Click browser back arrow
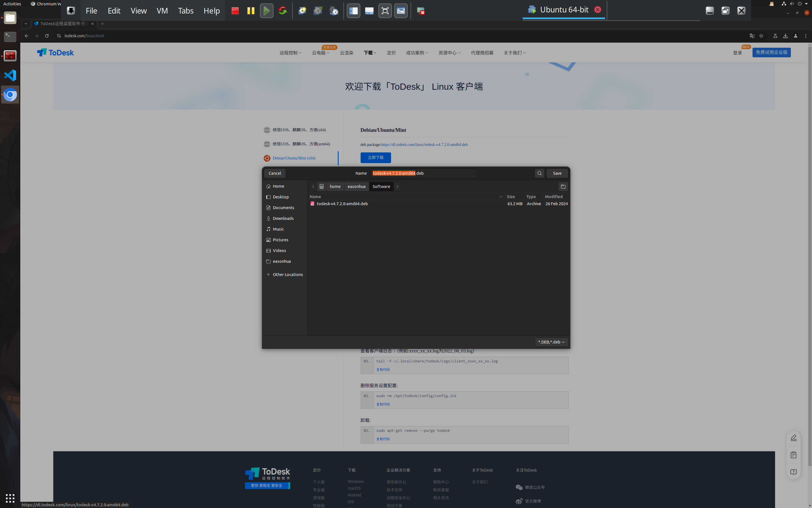 [27, 36]
